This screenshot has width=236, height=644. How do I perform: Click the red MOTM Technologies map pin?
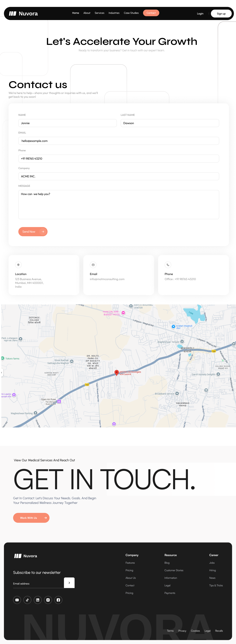117,372
